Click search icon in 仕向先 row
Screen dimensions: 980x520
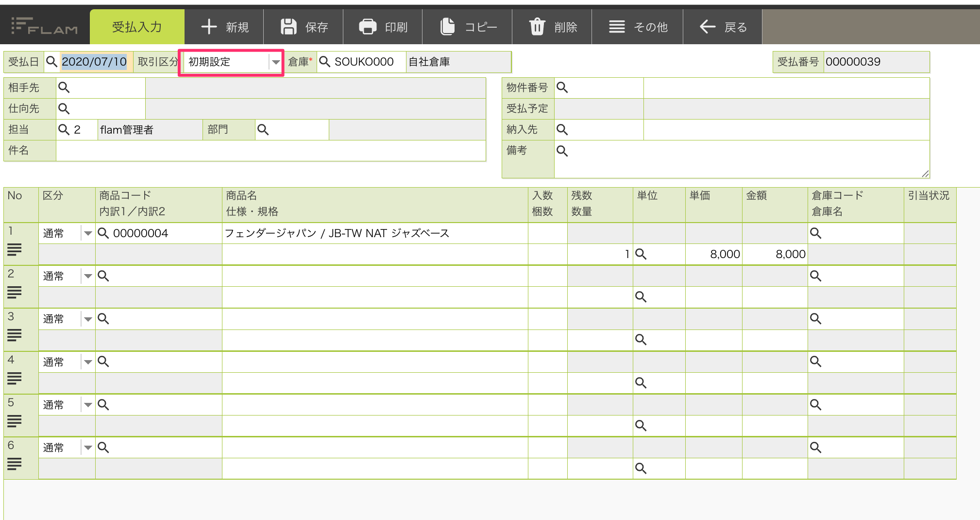[64, 108]
